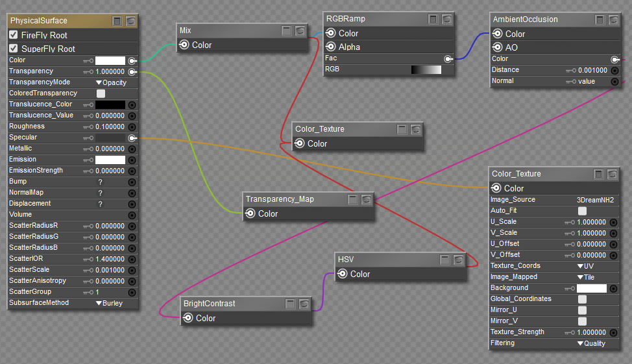Click the Bump question mark value
The image size is (632, 364).
[x=101, y=182]
